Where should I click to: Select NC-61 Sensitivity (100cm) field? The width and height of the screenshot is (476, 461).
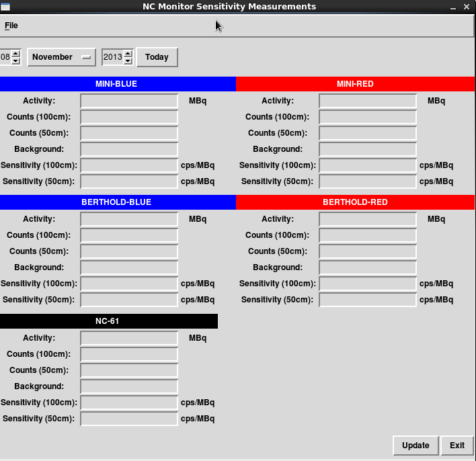129,403
